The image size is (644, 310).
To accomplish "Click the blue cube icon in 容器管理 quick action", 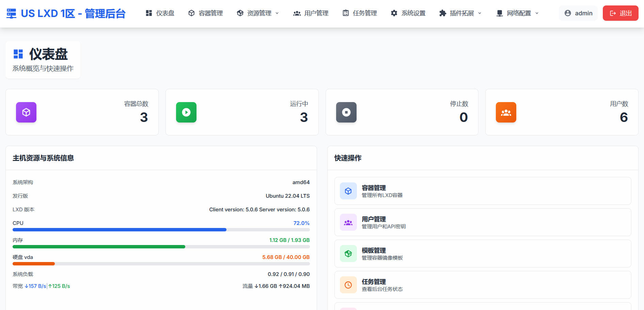I will (348, 191).
